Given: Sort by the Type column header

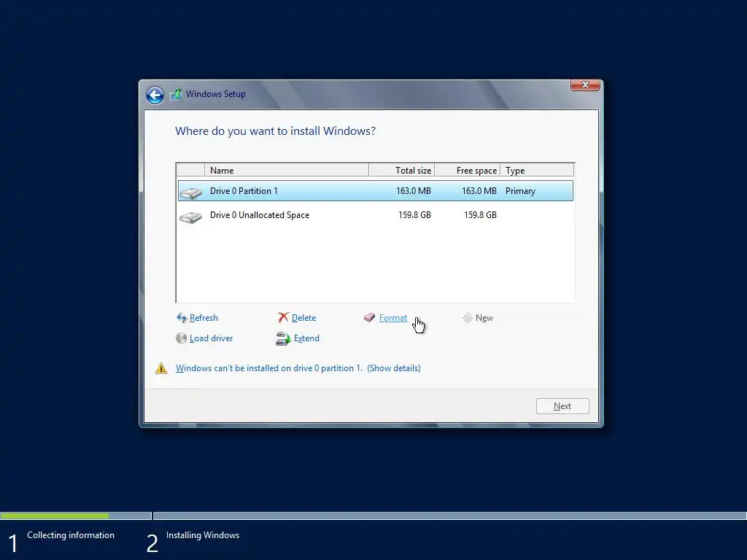Looking at the screenshot, I should (x=537, y=170).
